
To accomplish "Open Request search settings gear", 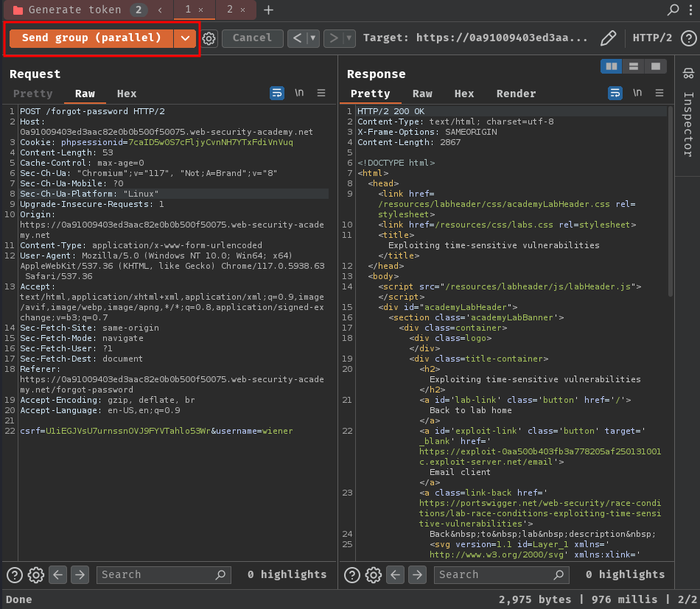I will click(x=36, y=575).
